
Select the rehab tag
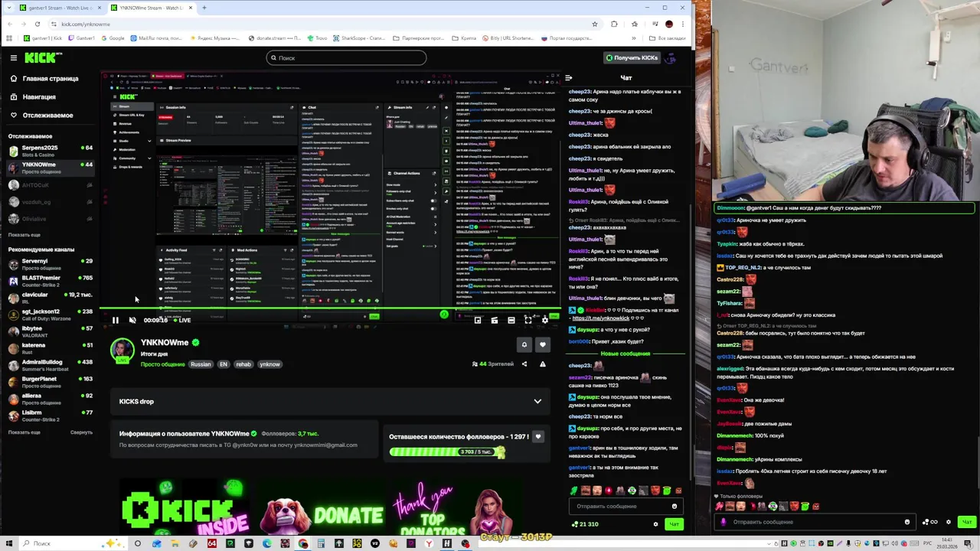tap(243, 364)
